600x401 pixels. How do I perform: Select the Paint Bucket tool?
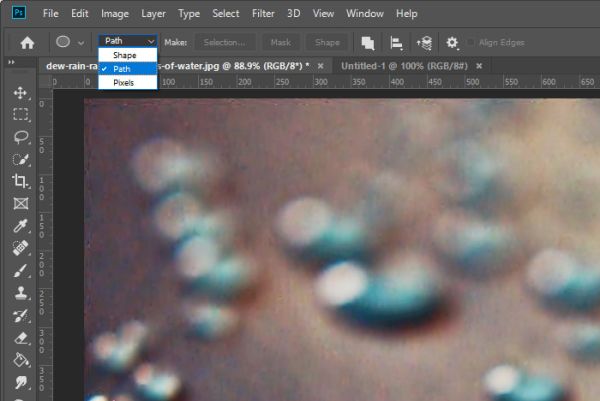click(x=21, y=360)
